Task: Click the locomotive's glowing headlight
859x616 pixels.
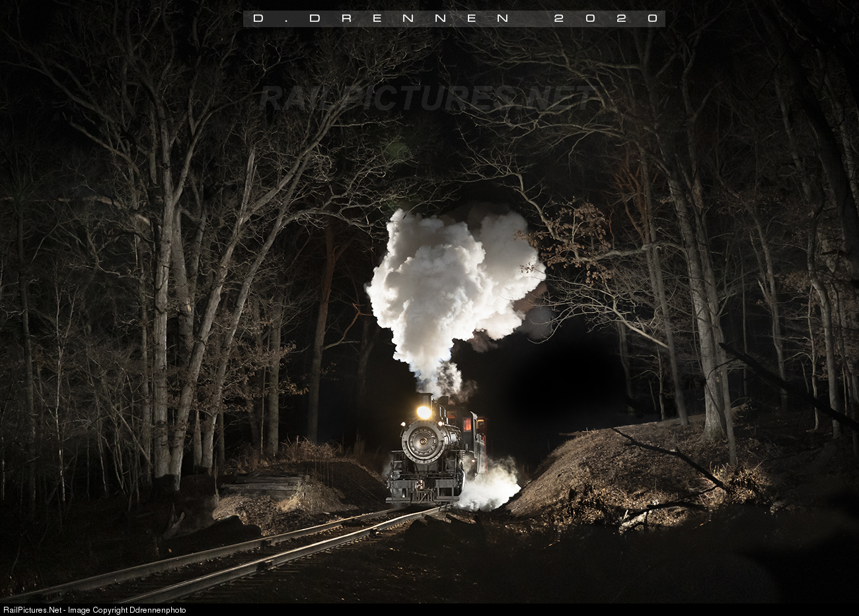Action: point(424,412)
